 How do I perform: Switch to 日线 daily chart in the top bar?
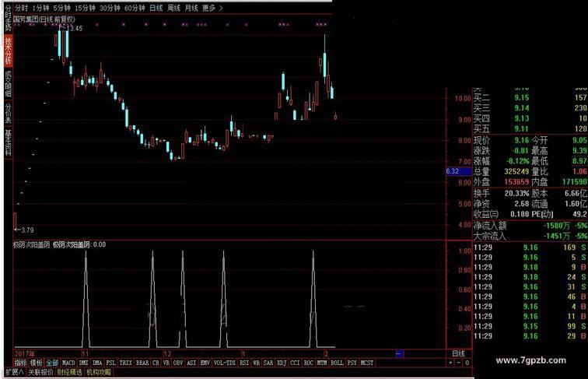point(156,8)
